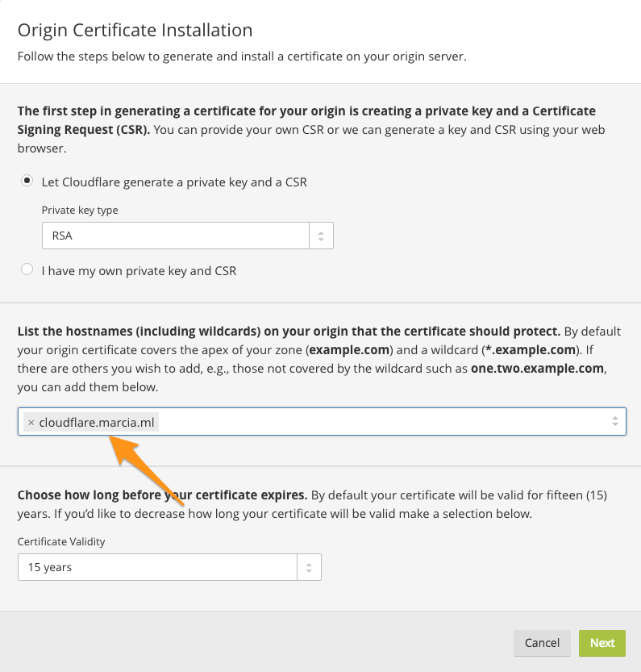Click the empty area of hostnames input
This screenshot has height=672, width=641.
point(379,421)
